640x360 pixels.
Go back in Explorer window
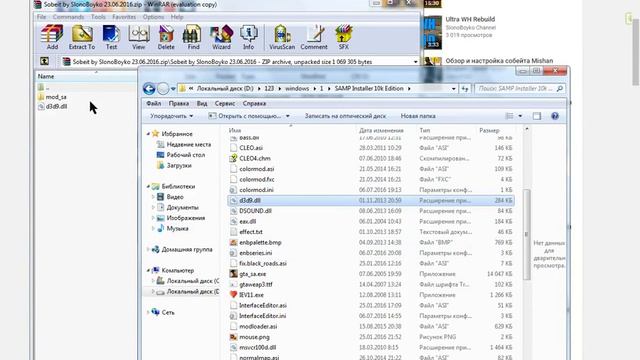pyautogui.click(x=149, y=89)
